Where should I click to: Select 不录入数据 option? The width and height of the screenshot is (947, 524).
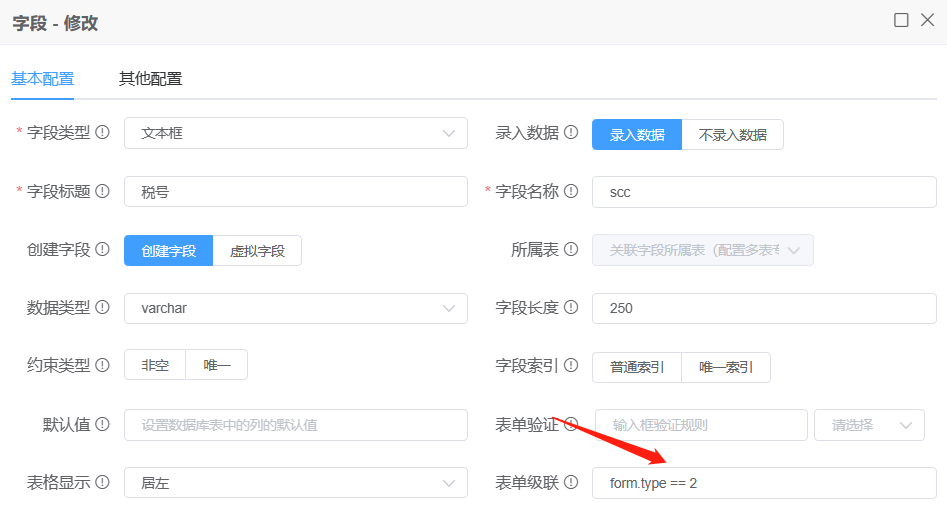pyautogui.click(x=732, y=134)
